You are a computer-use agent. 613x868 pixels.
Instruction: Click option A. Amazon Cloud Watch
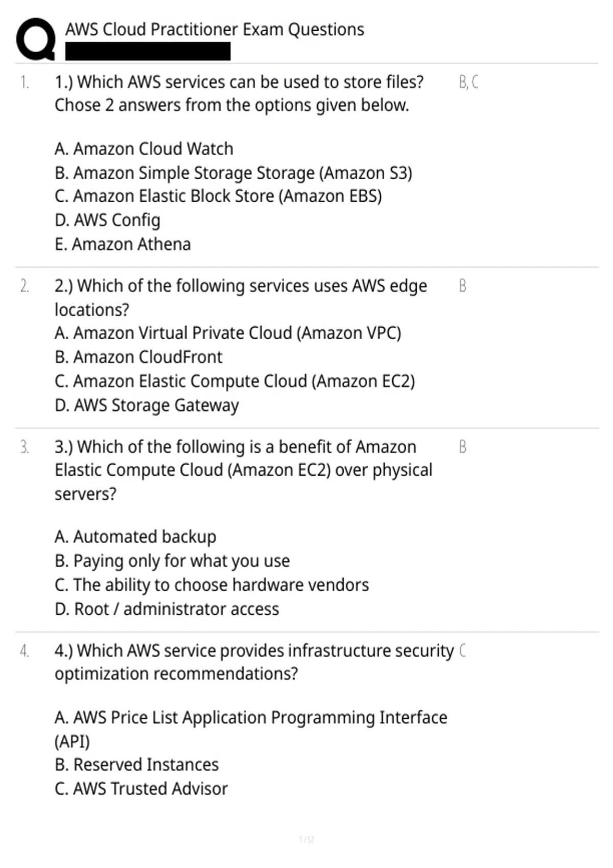coord(144,149)
